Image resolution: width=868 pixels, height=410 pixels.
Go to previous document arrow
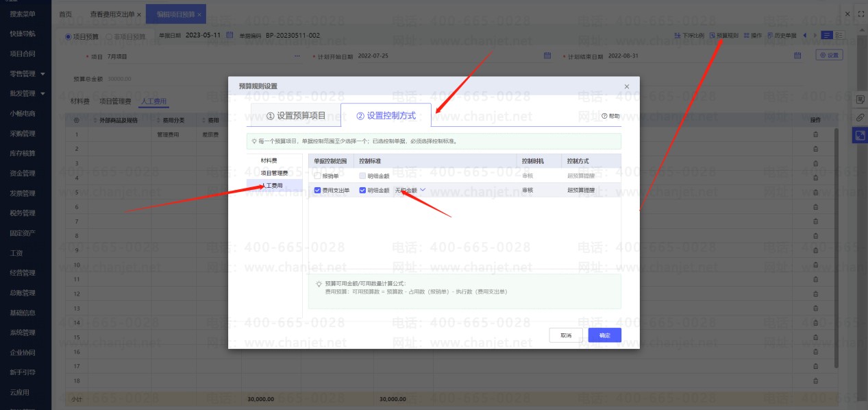click(805, 35)
